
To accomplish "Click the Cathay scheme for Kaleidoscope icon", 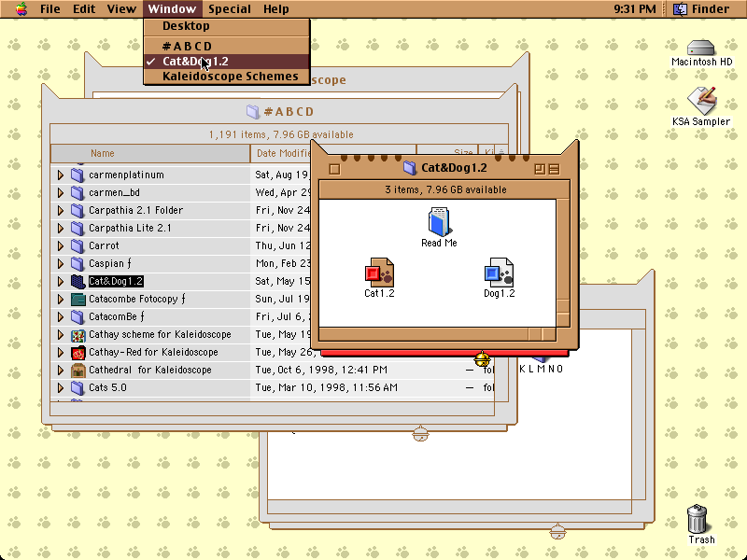I will click(x=78, y=335).
